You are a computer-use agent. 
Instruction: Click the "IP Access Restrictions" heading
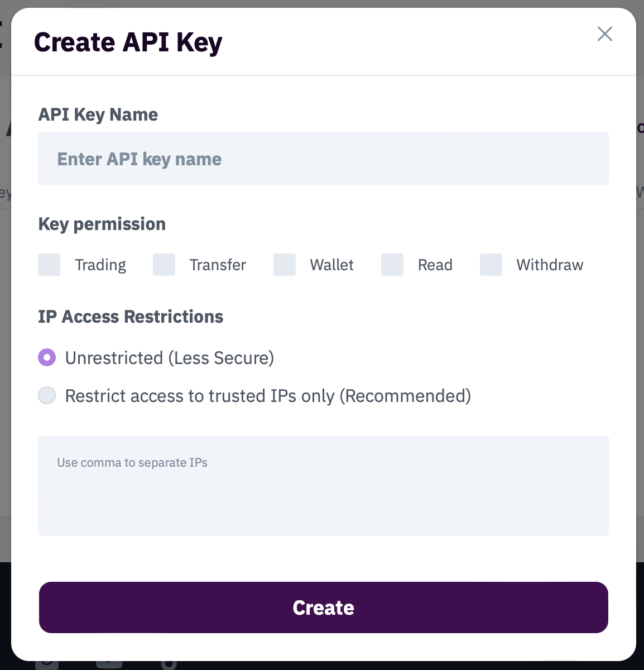(131, 317)
